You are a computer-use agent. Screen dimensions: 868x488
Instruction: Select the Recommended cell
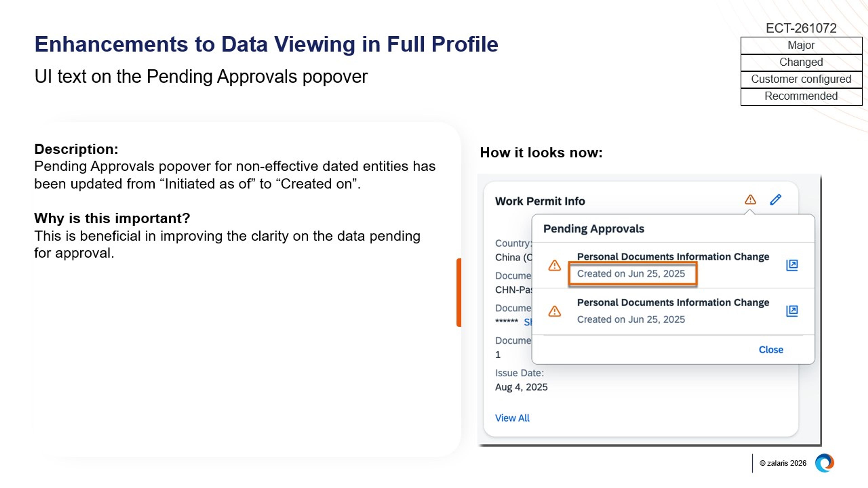(801, 96)
